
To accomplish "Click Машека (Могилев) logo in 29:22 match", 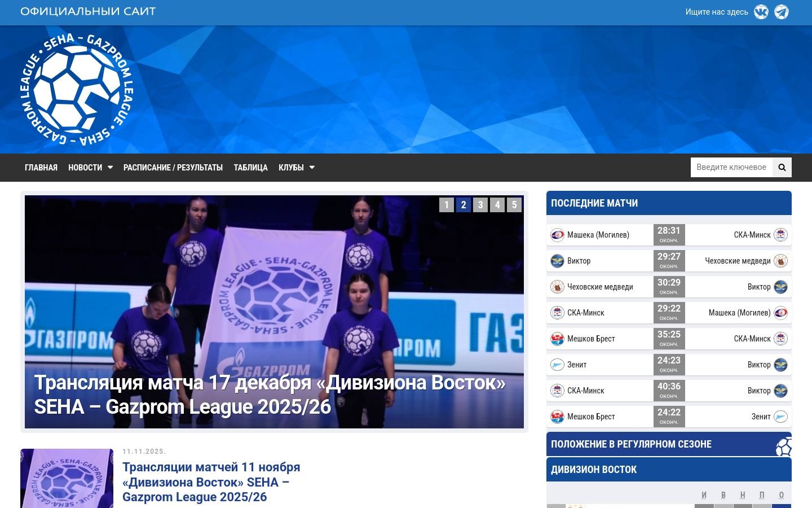I will [x=780, y=313].
